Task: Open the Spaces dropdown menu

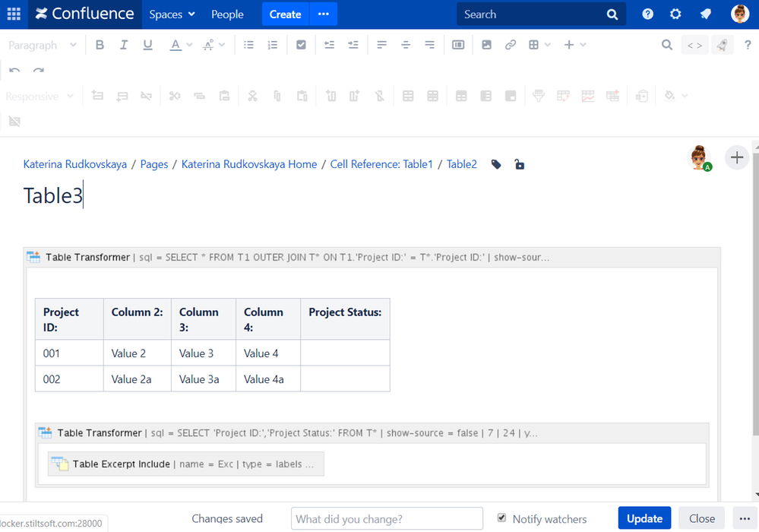Action: (x=172, y=14)
